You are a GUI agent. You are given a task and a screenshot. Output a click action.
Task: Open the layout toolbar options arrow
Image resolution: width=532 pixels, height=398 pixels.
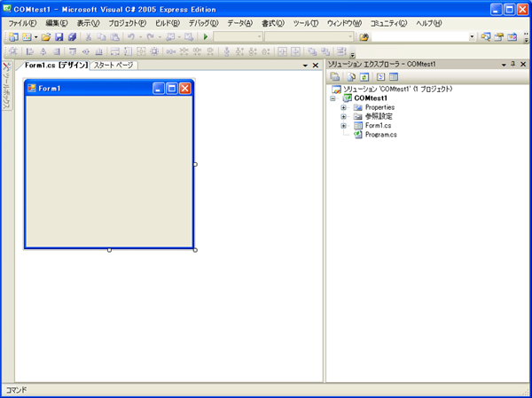(x=353, y=55)
